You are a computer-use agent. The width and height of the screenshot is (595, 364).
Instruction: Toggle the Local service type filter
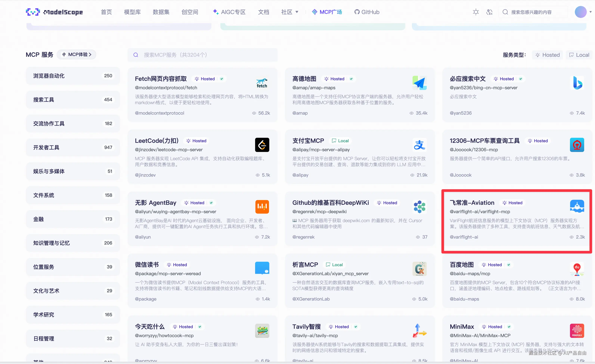579,55
